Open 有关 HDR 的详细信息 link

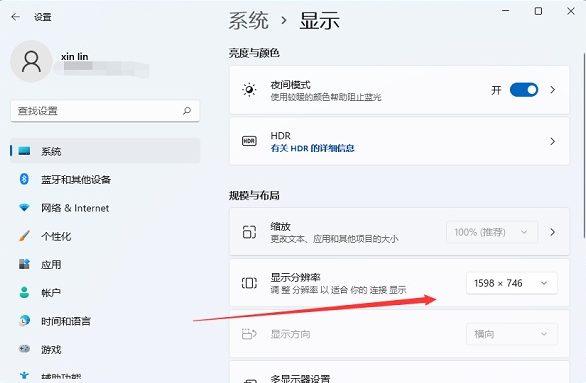(x=312, y=148)
